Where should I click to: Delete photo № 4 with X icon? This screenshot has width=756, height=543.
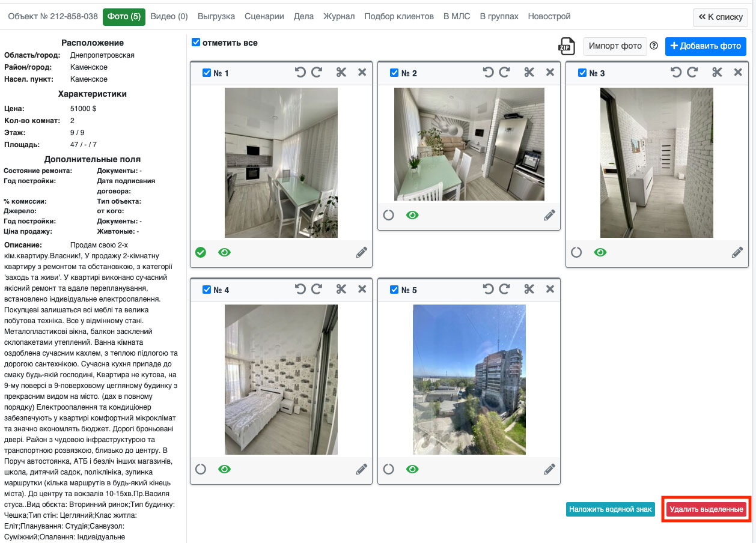tap(362, 290)
